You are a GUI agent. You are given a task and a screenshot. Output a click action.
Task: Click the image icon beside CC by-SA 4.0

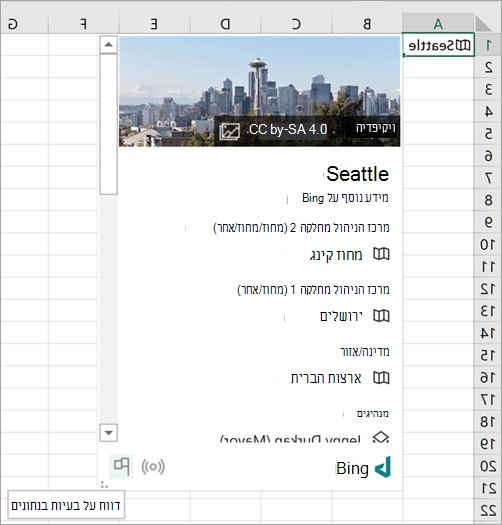pos(229,131)
